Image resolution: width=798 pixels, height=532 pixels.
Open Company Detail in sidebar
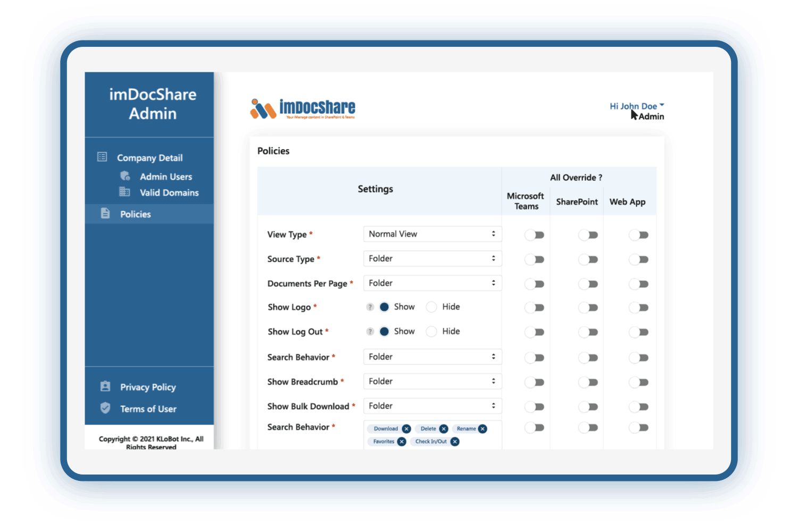coord(149,157)
